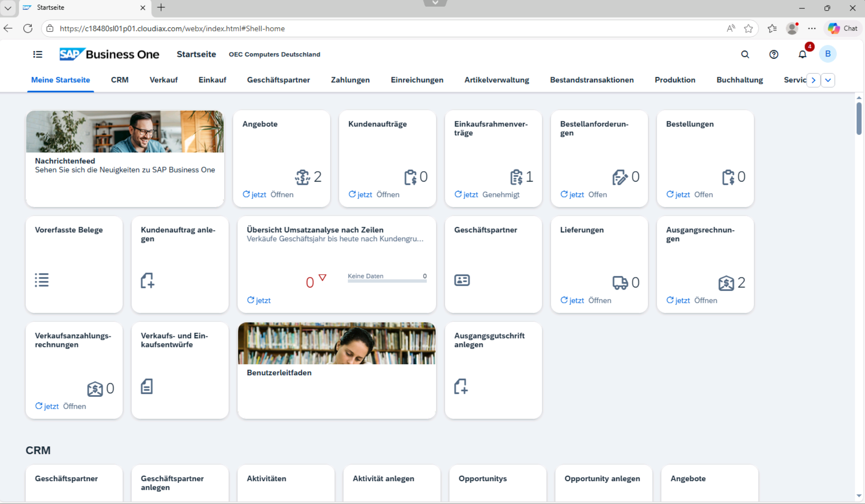Switch to the CRM tab
Screen dimensions: 865x504
pyautogui.click(x=120, y=80)
